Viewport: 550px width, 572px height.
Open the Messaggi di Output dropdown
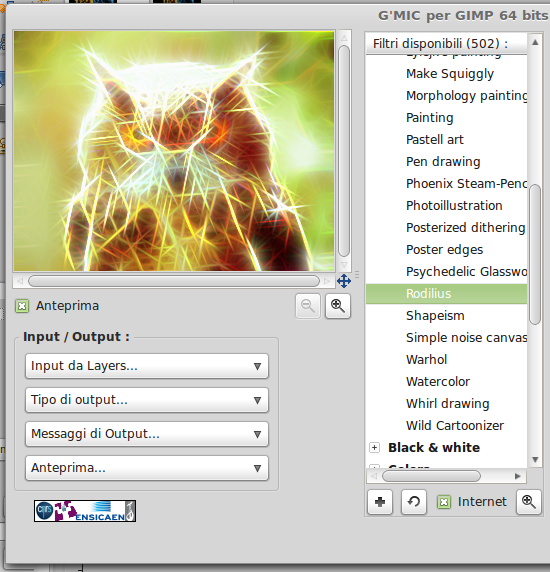pyautogui.click(x=147, y=434)
